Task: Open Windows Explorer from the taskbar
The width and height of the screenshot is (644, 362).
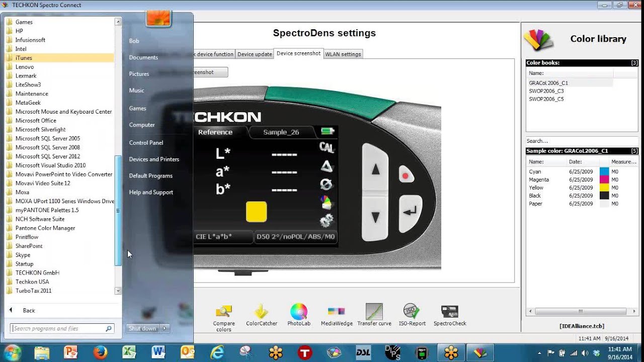Action: 42,352
